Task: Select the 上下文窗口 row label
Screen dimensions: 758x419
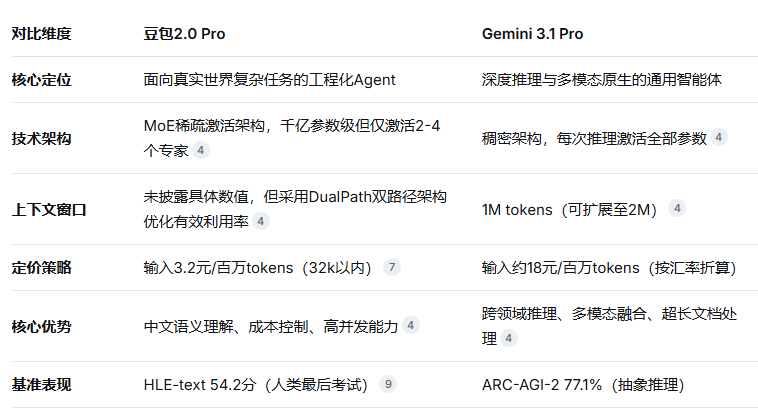Action: coord(48,209)
